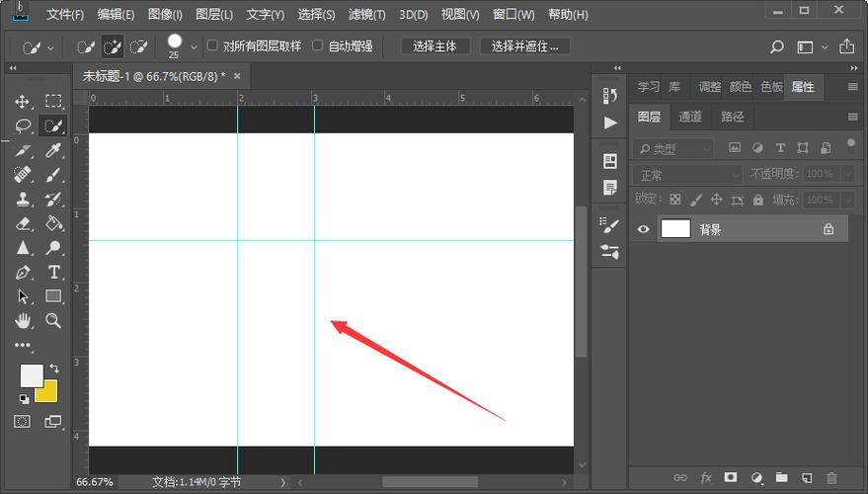The height and width of the screenshot is (494, 868).
Task: Toggle layer filtering on/off switch
Action: point(851,144)
